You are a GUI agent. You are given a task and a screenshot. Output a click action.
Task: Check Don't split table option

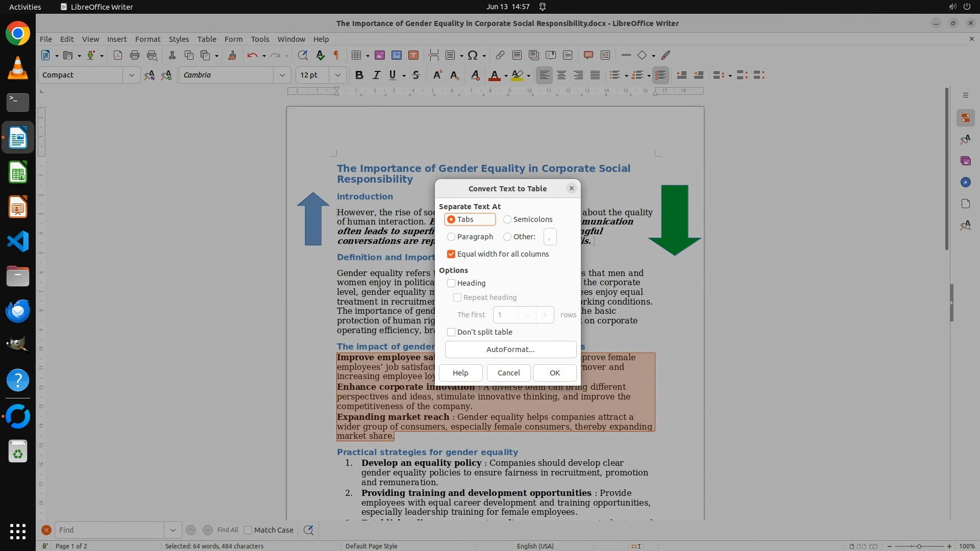451,332
